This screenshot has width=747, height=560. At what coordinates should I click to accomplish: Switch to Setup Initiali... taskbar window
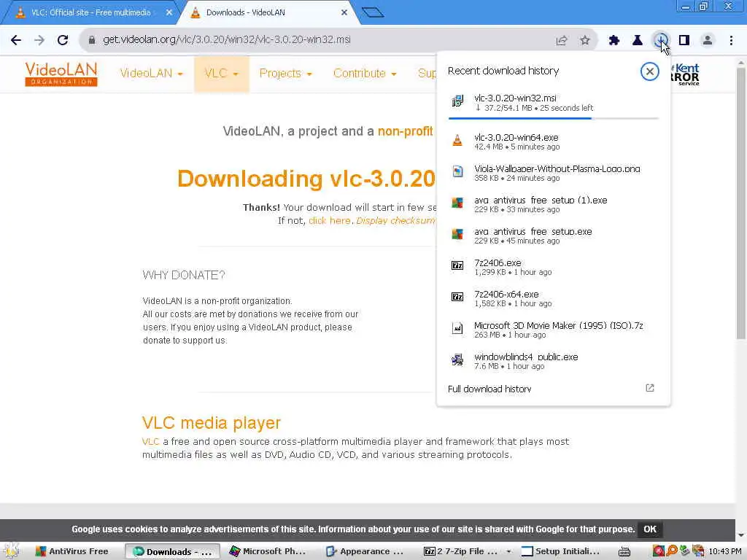point(561,551)
